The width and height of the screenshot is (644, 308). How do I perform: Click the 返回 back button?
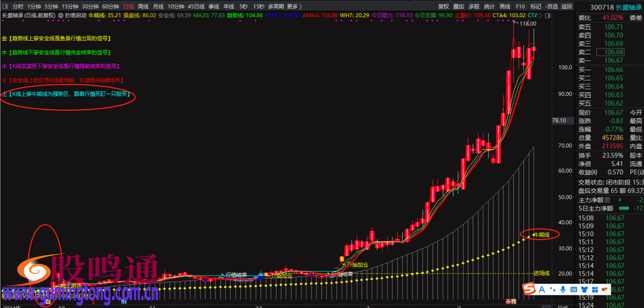click(566, 6)
